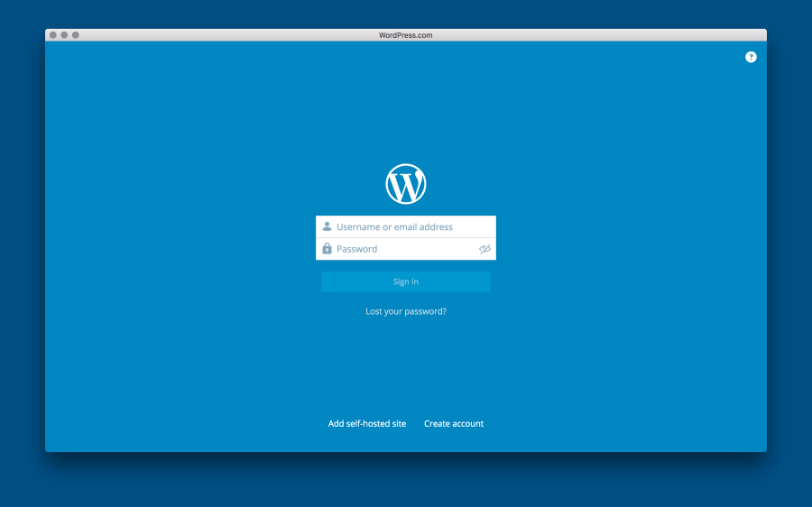Click the user icon in the username field
Viewport: 812px width, 507px height.
(x=327, y=226)
